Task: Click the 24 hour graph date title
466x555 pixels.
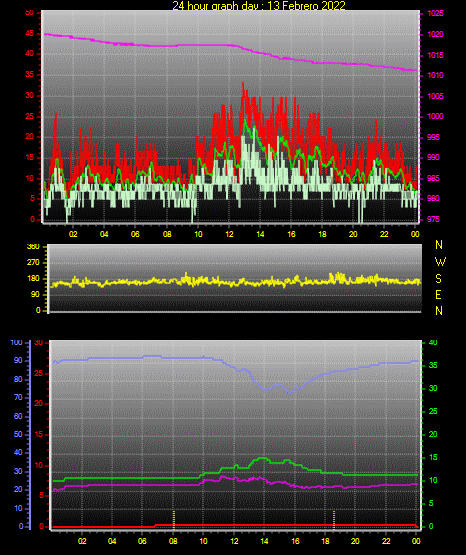Action: [x=259, y=5]
